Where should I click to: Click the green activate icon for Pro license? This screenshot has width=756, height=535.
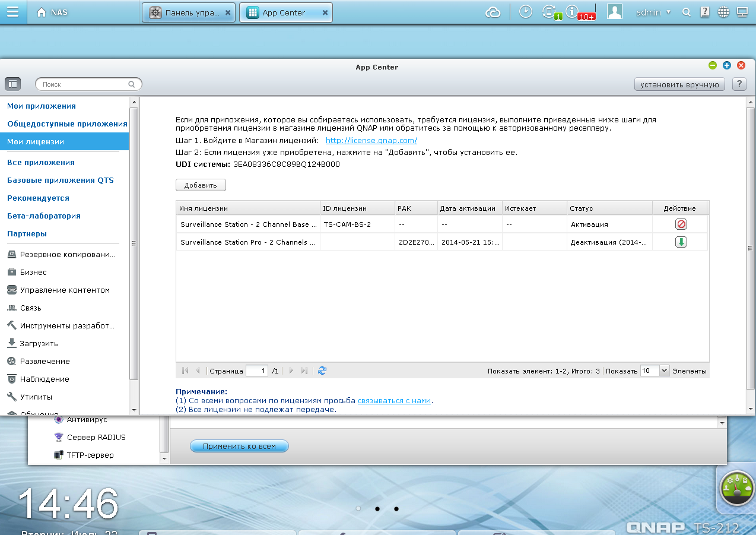pyautogui.click(x=681, y=242)
